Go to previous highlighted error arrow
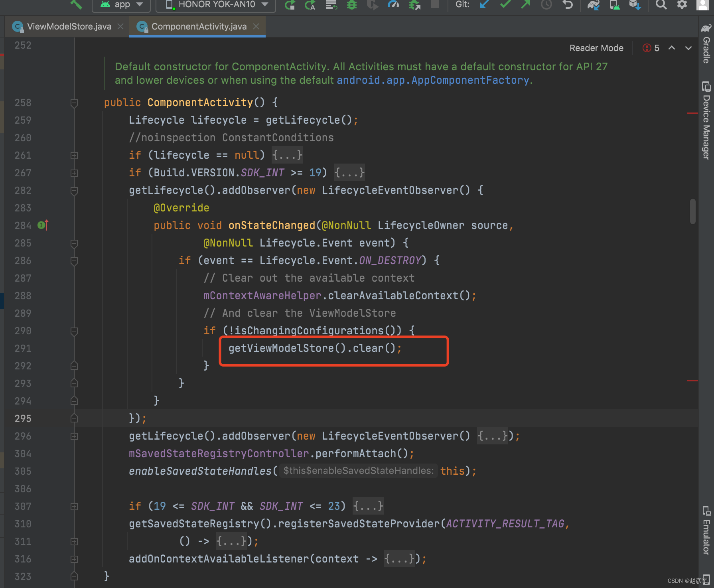714x588 pixels. (x=672, y=48)
